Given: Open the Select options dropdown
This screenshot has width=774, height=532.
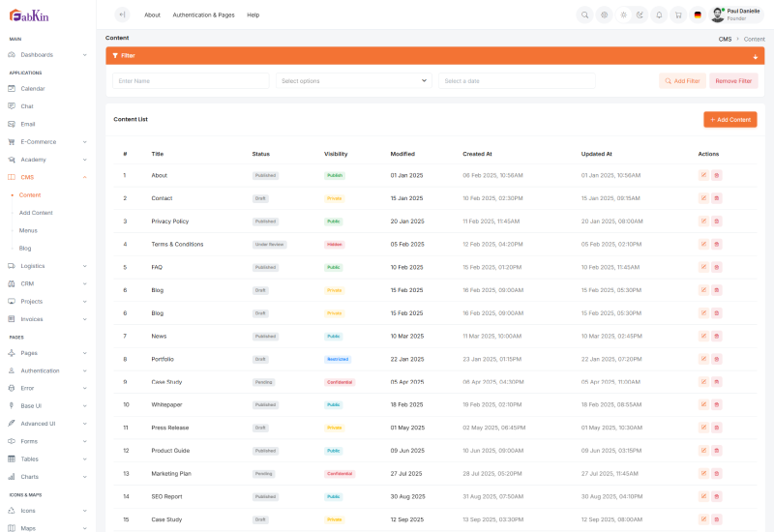Looking at the screenshot, I should [x=354, y=81].
